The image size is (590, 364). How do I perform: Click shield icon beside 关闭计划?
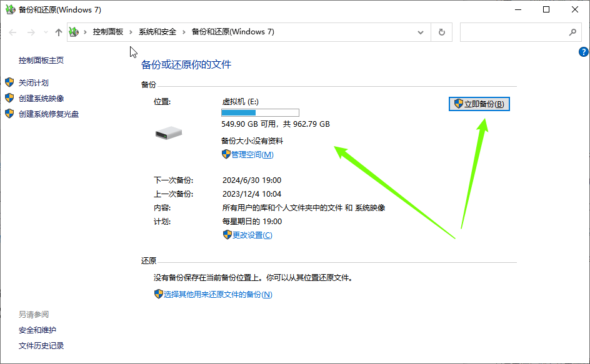pyautogui.click(x=9, y=82)
